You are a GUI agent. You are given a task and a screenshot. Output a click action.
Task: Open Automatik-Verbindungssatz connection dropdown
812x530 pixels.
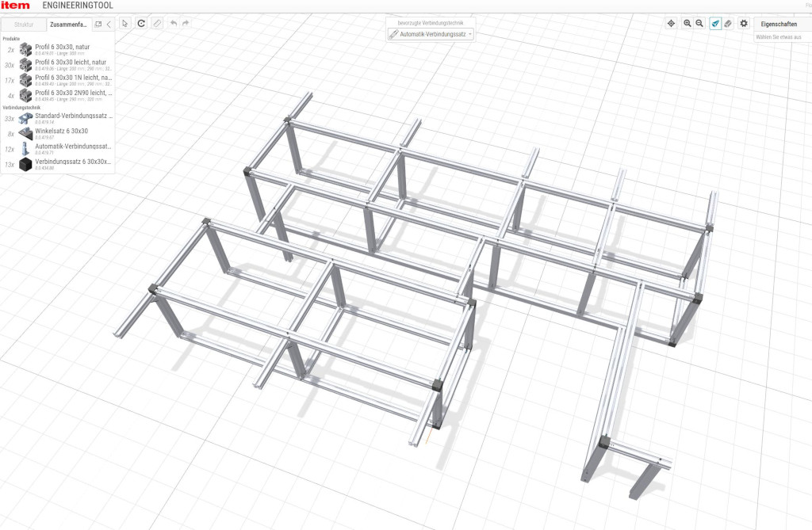431,34
